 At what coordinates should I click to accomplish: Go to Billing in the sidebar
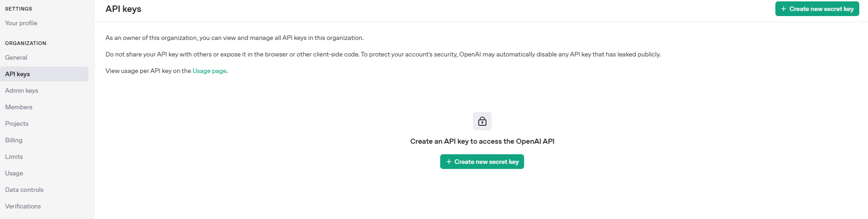tap(14, 140)
